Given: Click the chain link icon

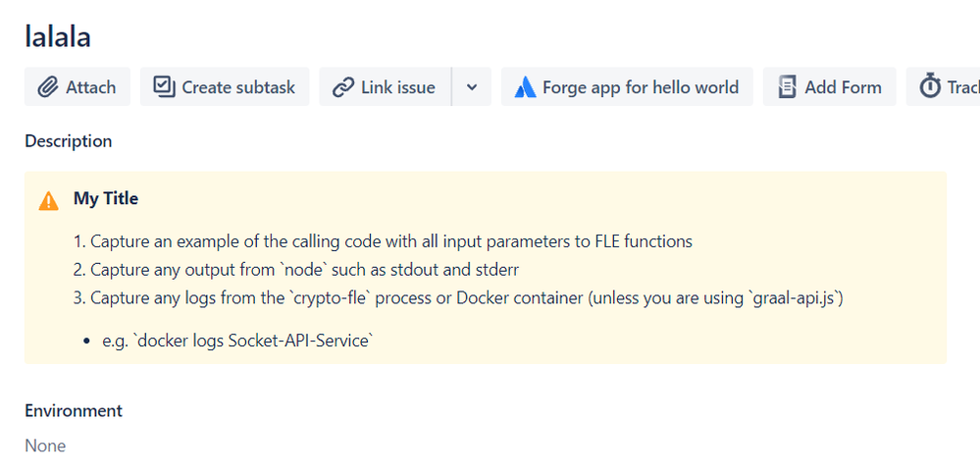Looking at the screenshot, I should 342,87.
